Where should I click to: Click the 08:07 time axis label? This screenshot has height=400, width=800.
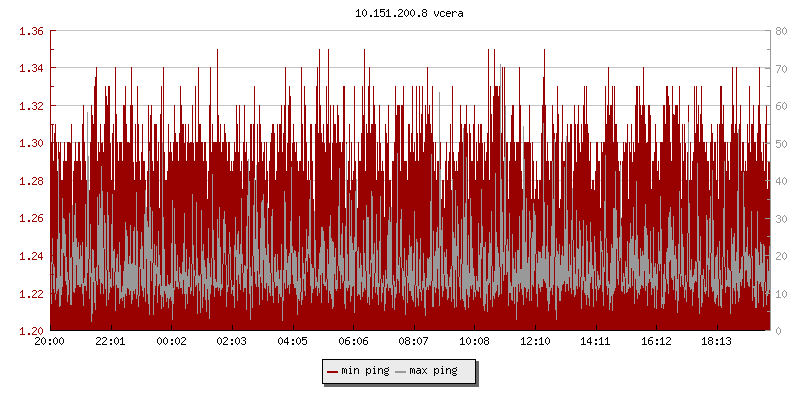click(x=413, y=341)
